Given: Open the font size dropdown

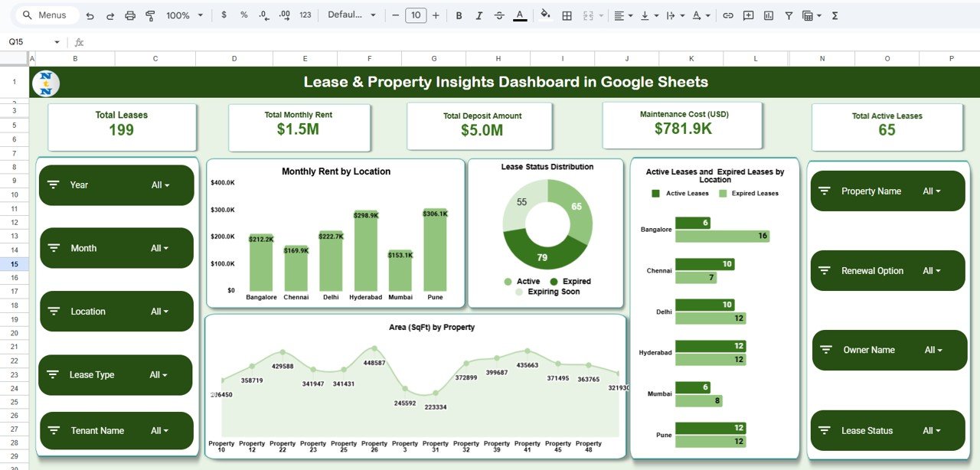Looking at the screenshot, I should 416,15.
